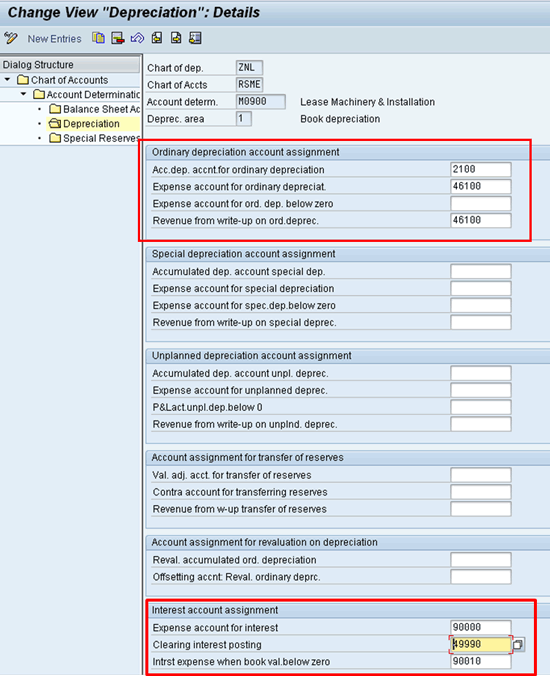550x676 pixels.
Task: Click the Reval. accumulated ord. depreciation field
Action: 481,560
